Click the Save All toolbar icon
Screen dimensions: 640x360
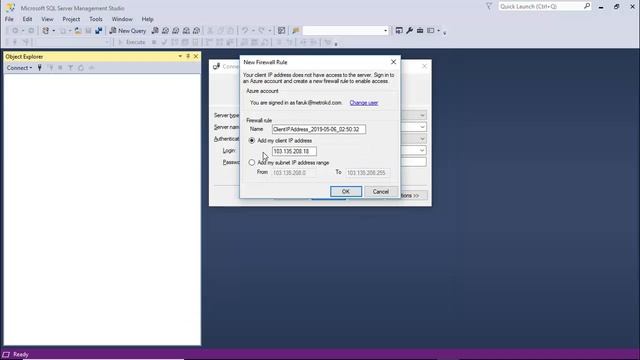(98, 31)
